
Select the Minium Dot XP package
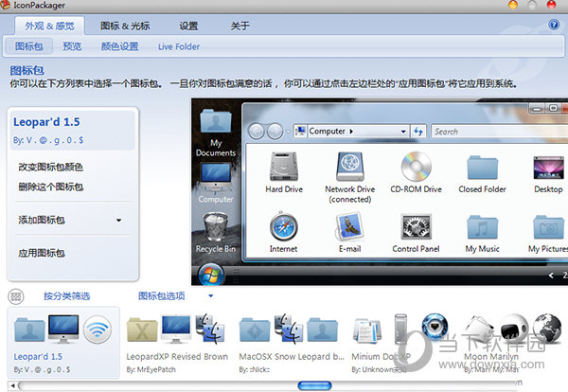click(400, 343)
